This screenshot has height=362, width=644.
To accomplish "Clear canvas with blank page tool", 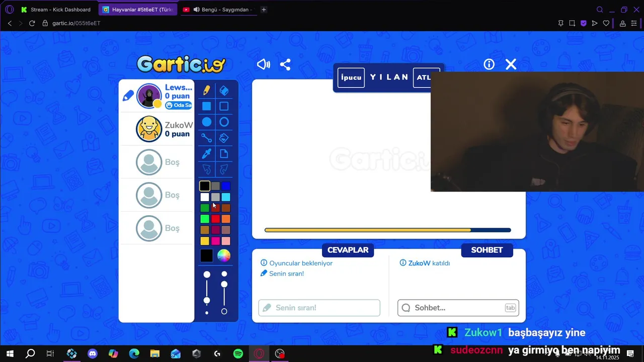I will pyautogui.click(x=224, y=153).
